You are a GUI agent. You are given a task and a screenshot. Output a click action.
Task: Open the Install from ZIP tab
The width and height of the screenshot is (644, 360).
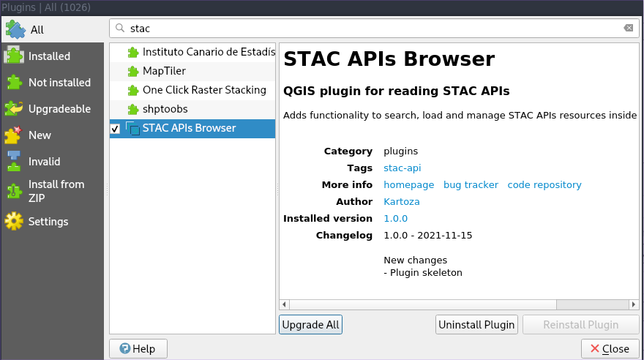[53, 191]
